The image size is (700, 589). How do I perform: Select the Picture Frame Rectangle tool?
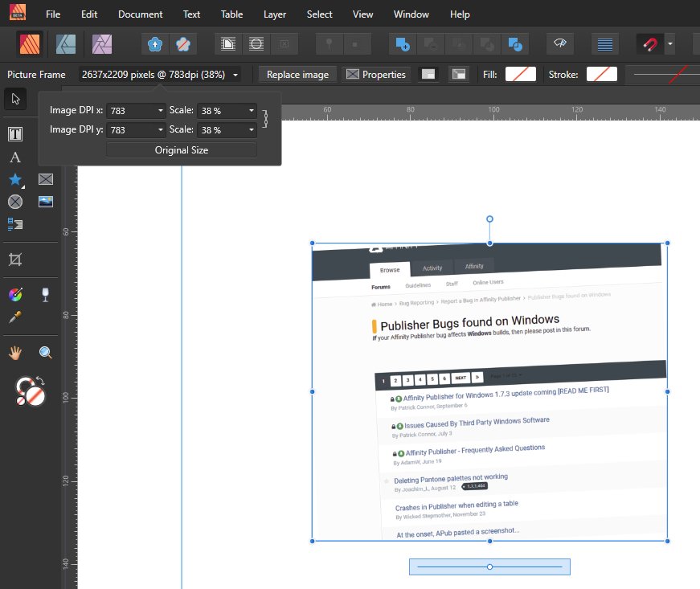(x=46, y=179)
